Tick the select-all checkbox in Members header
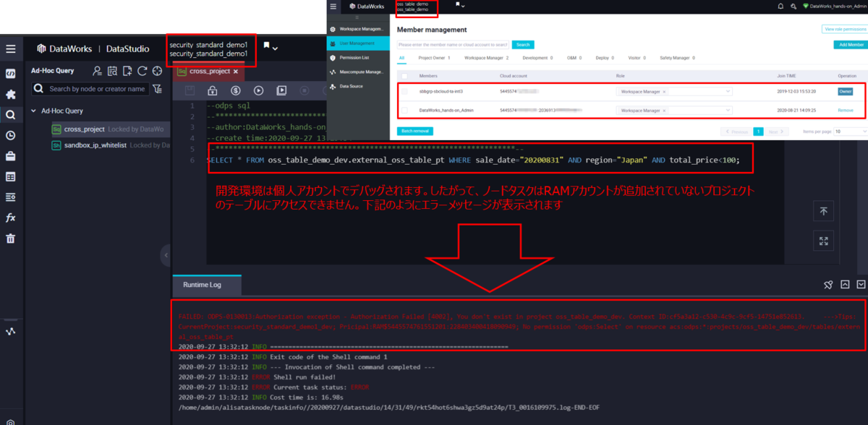This screenshot has height=425, width=868. click(404, 76)
